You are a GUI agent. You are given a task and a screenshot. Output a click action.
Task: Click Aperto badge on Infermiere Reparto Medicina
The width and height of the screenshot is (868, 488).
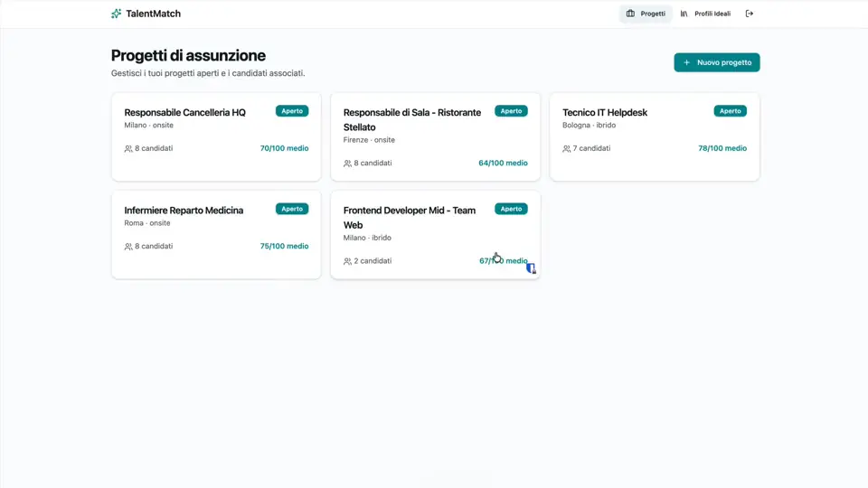292,209
